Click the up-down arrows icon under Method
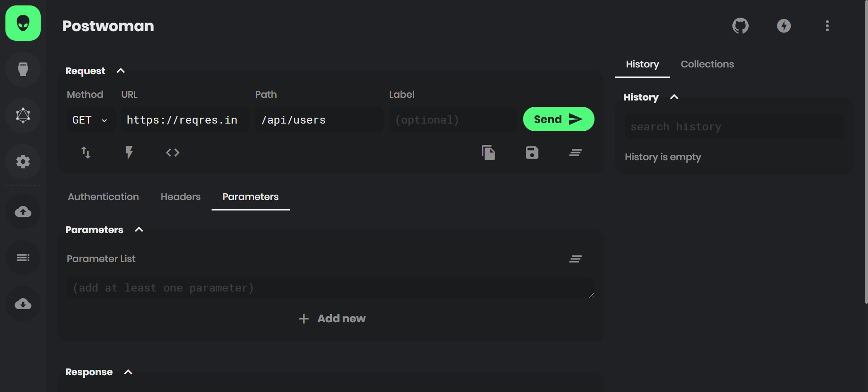Image resolution: width=868 pixels, height=392 pixels. (86, 153)
